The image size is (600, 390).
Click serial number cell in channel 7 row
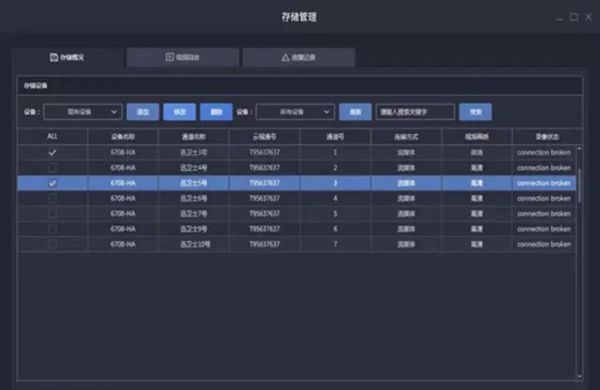tap(264, 244)
